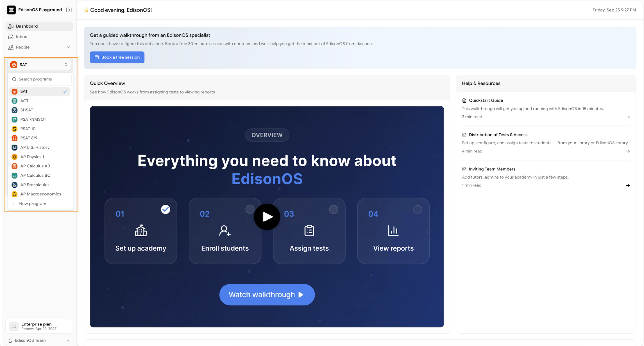Click the Search programs field
This screenshot has height=346, width=644.
click(x=40, y=79)
